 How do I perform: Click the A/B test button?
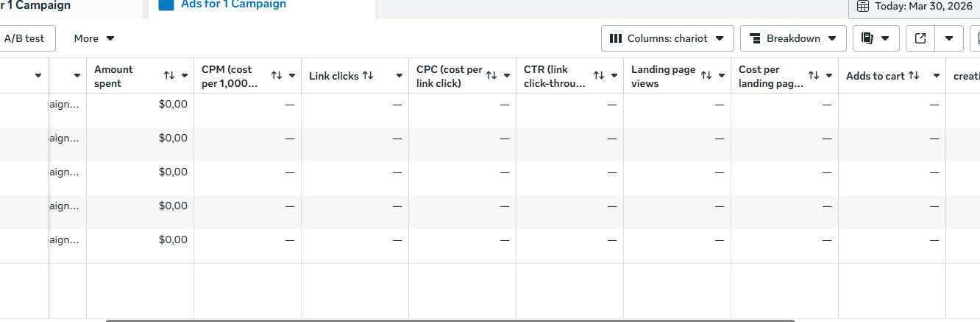(x=24, y=38)
